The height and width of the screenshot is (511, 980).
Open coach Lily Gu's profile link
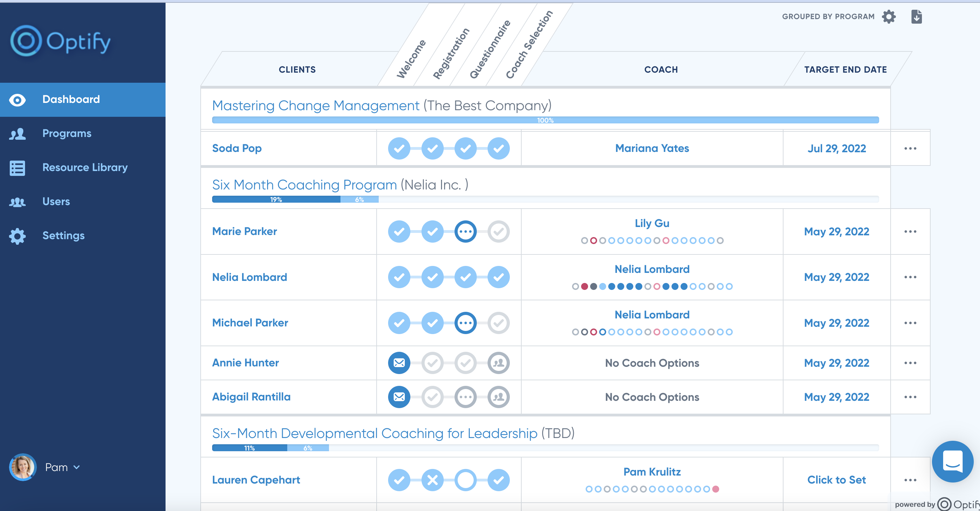click(652, 223)
